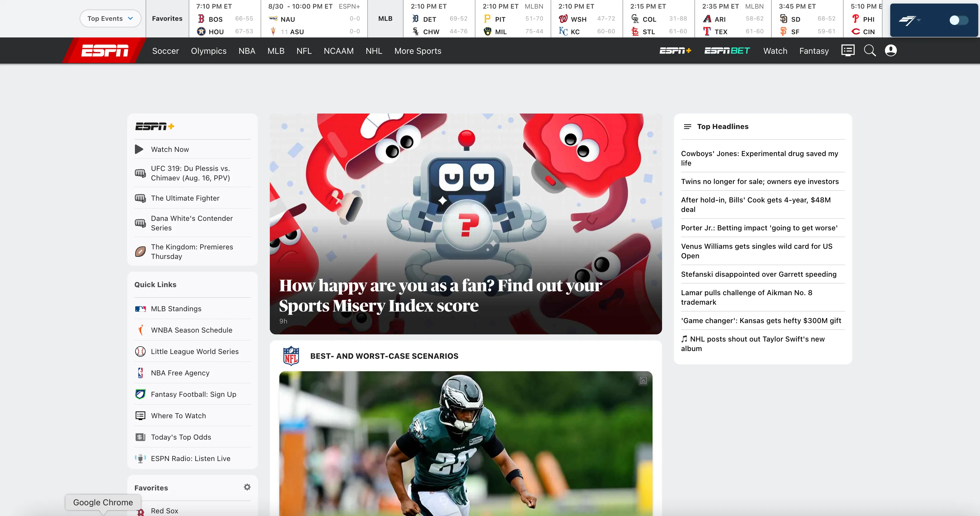Open the Watch link
This screenshot has height=516, width=980.
(775, 51)
